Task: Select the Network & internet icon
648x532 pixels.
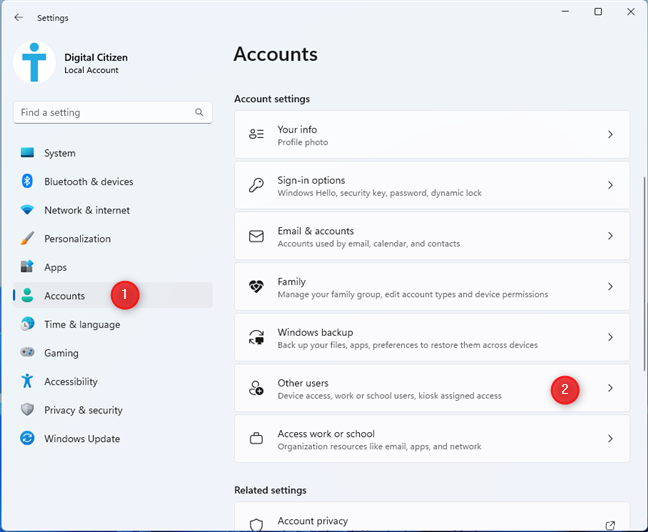Action: 27,210
